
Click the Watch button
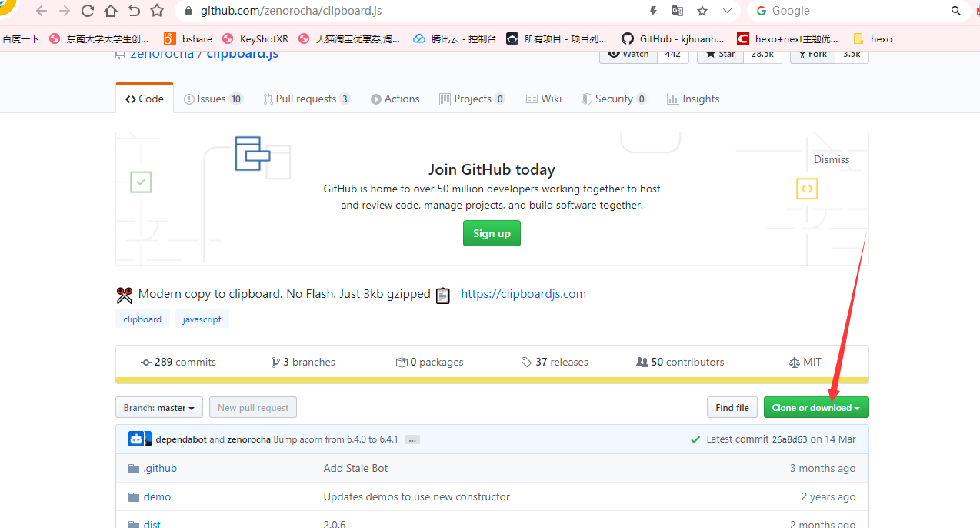(x=628, y=54)
